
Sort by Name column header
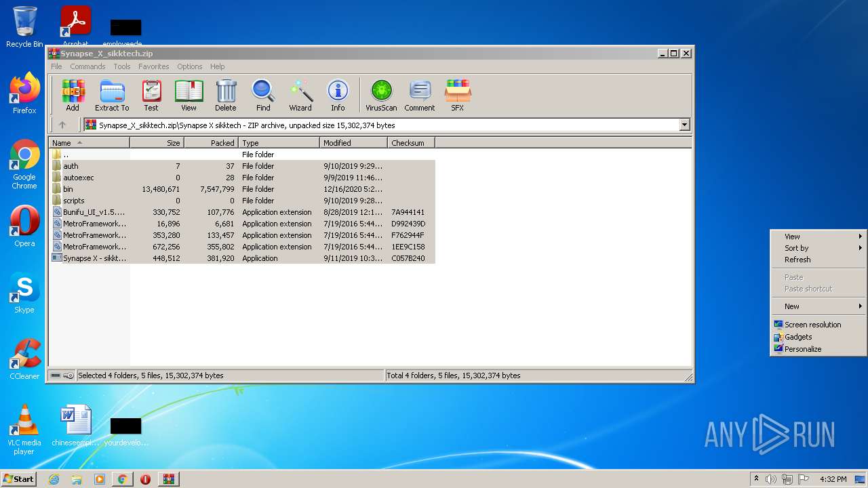click(x=90, y=143)
